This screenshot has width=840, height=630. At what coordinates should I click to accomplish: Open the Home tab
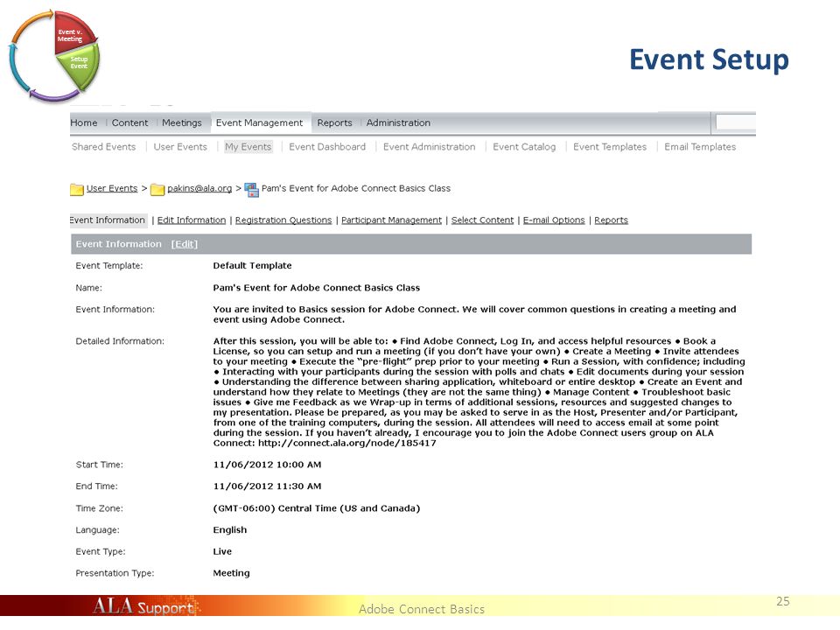click(84, 122)
